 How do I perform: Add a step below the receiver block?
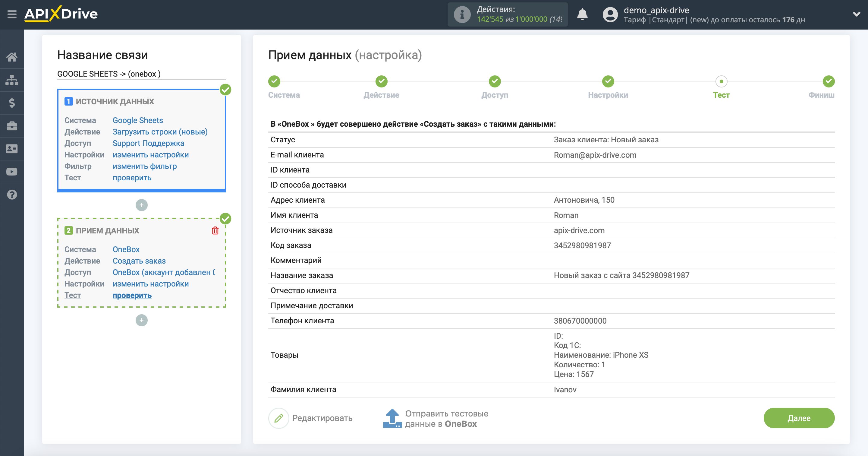point(142,320)
